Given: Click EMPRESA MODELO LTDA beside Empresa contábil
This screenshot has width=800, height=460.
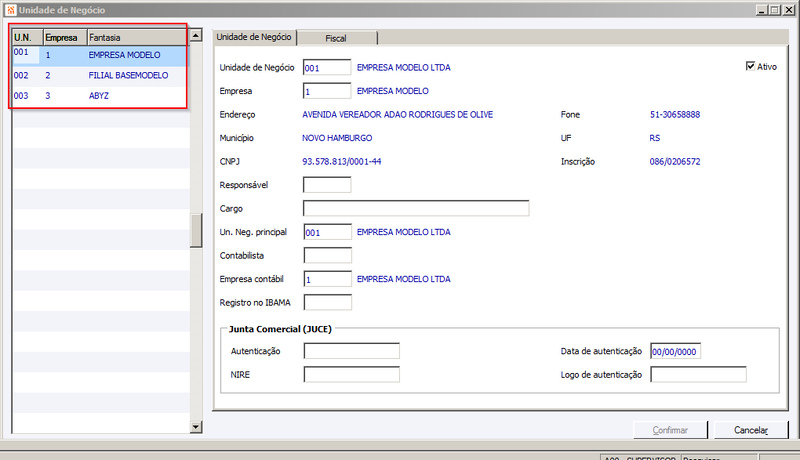Looking at the screenshot, I should tap(404, 279).
